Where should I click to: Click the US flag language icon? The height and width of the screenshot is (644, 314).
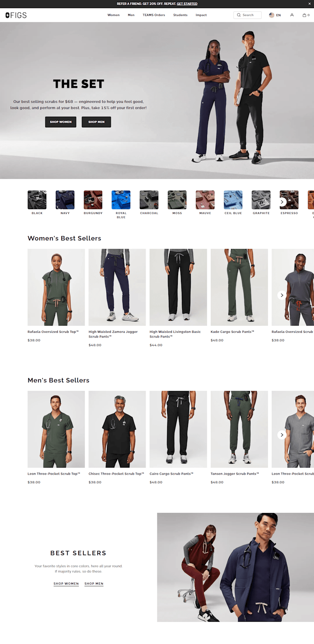pyautogui.click(x=272, y=15)
